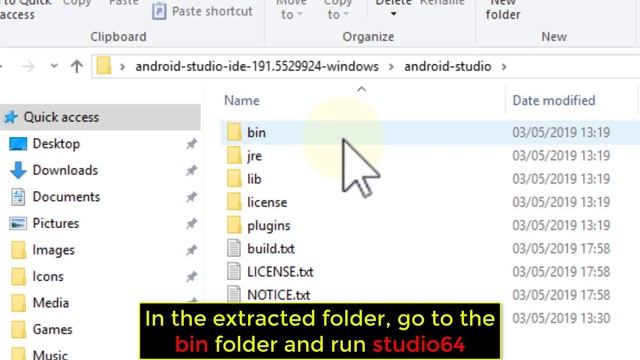Open the jre folder
The width and height of the screenshot is (640, 360).
click(x=254, y=156)
